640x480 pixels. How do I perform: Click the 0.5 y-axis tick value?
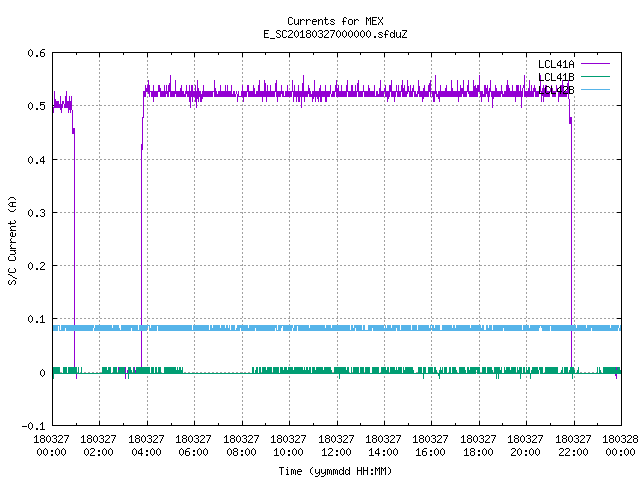click(x=36, y=106)
